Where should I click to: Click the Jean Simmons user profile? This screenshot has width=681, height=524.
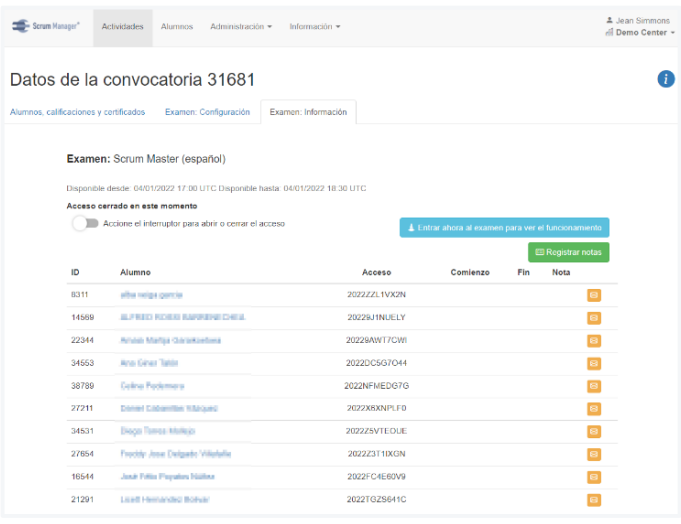tap(638, 20)
